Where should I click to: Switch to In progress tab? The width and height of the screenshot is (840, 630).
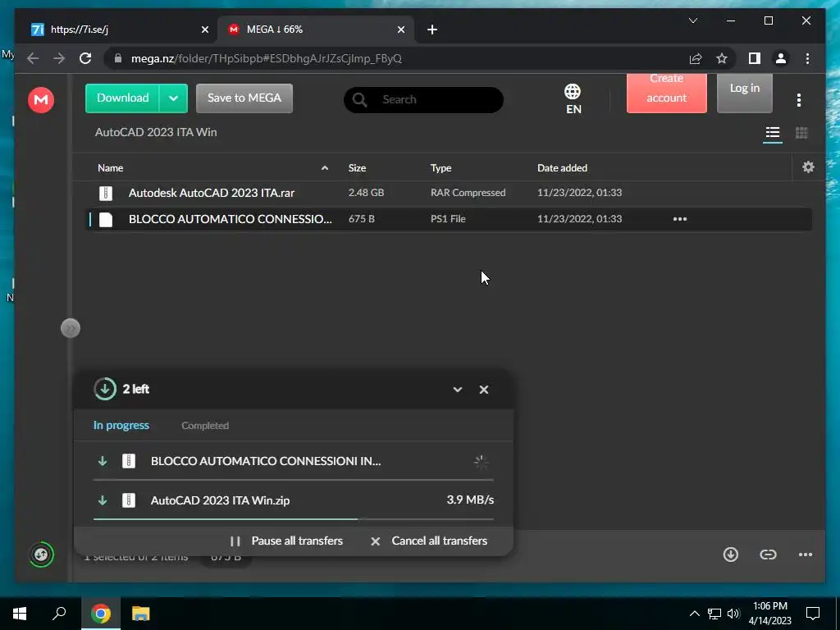click(121, 426)
